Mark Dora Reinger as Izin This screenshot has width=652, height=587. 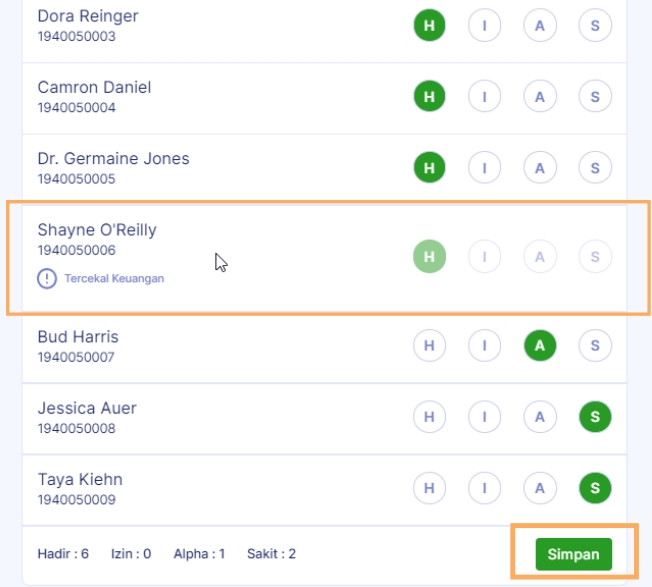tap(485, 26)
